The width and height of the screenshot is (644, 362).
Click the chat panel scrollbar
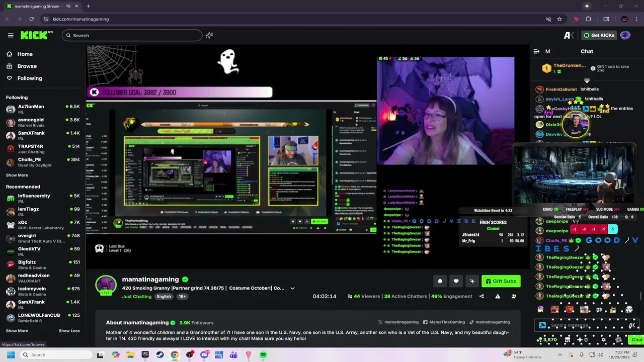(x=640, y=297)
